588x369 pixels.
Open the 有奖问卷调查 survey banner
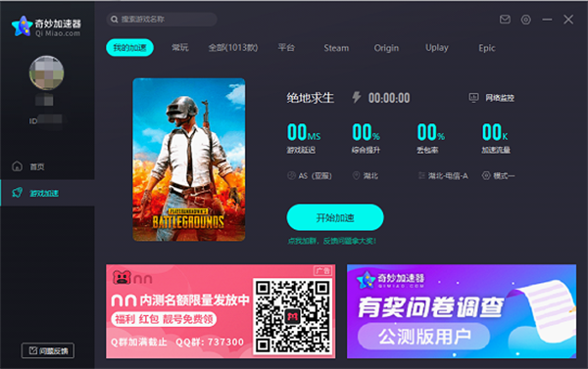(x=462, y=311)
